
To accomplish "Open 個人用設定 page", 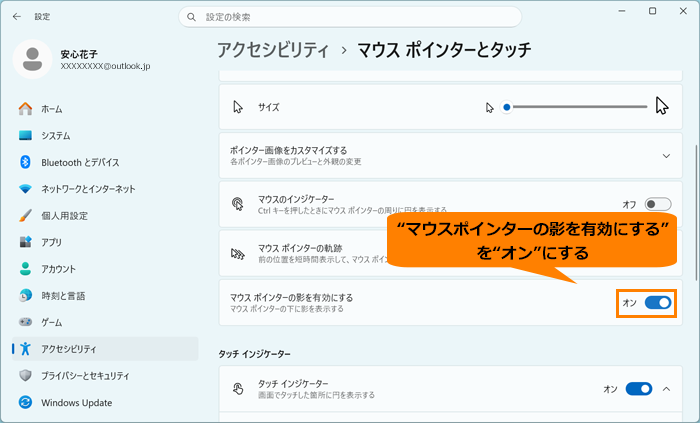I will (x=105, y=216).
